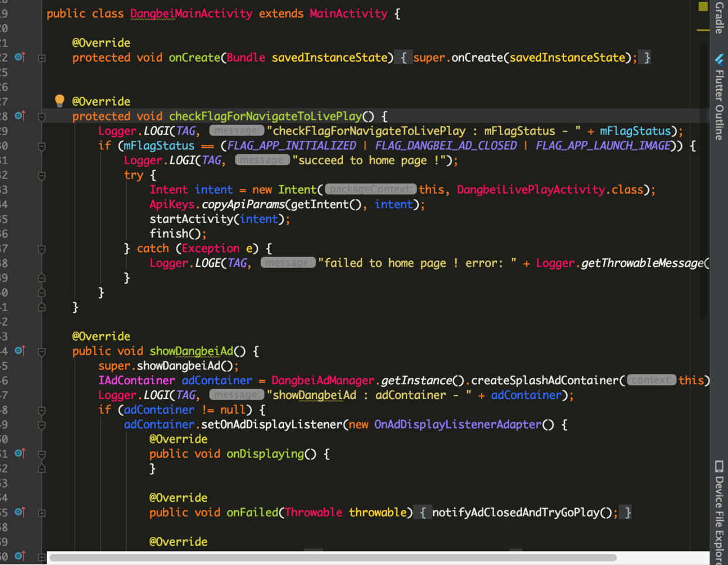Click the ApiKeys class reference
Image resolution: width=728 pixels, height=565 pixels.
pos(171,204)
